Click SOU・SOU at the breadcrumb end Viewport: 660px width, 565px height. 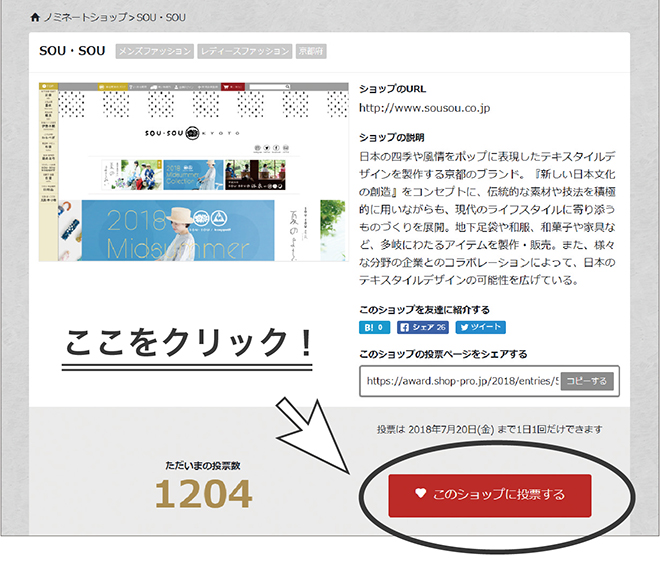(x=161, y=17)
